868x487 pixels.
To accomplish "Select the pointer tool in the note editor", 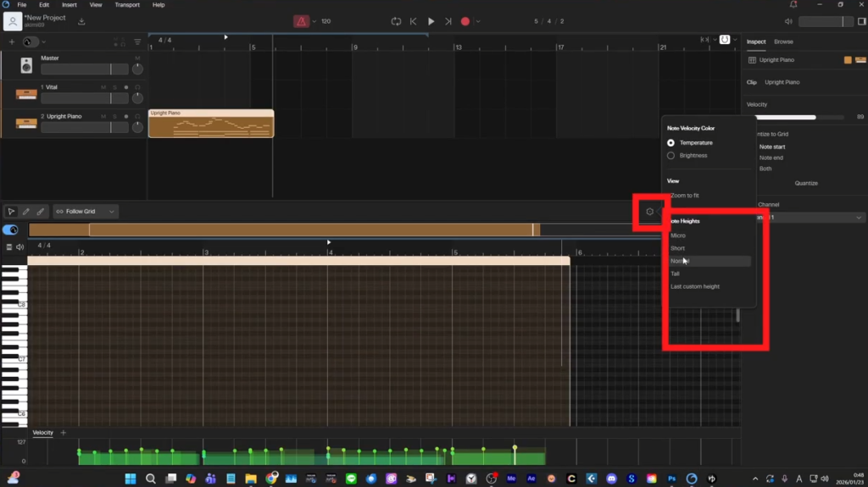I will 12,211.
